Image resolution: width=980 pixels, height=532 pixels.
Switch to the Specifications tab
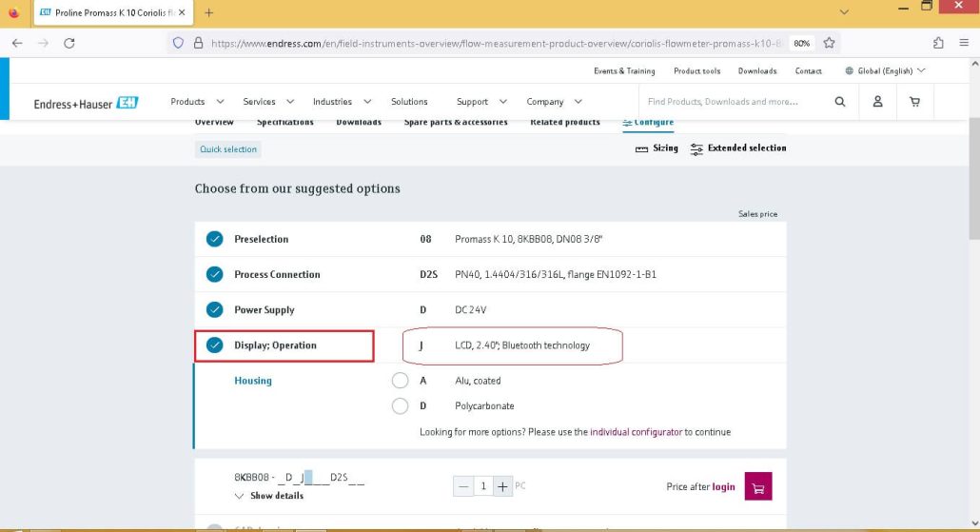(x=285, y=122)
